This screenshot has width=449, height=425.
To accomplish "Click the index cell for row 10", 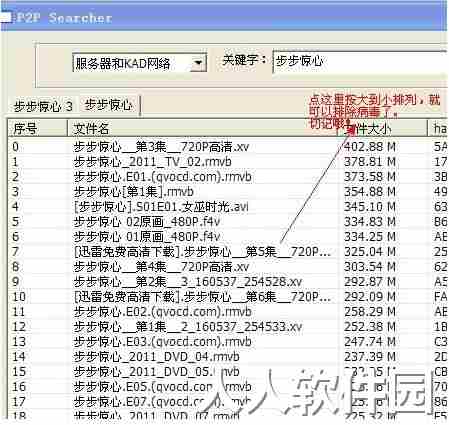I will click(x=19, y=297).
